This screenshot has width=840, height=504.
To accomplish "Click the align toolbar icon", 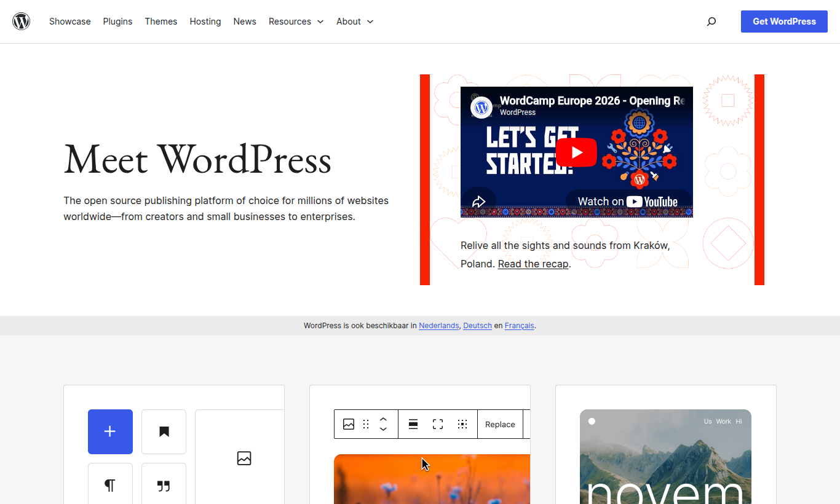I will click(x=413, y=424).
